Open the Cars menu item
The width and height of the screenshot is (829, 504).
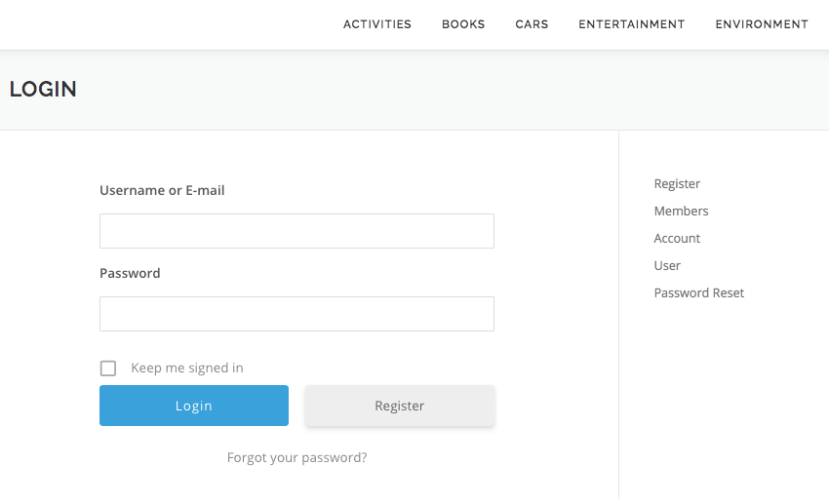coord(532,24)
